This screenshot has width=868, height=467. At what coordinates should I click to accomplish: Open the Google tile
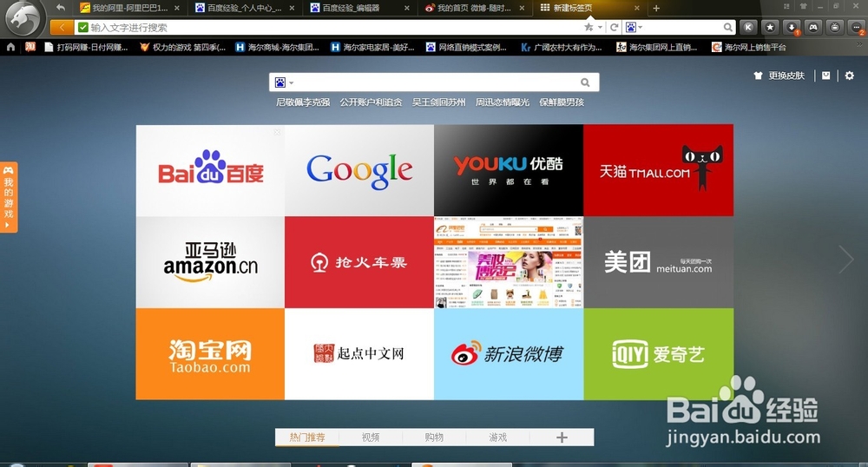click(x=359, y=170)
